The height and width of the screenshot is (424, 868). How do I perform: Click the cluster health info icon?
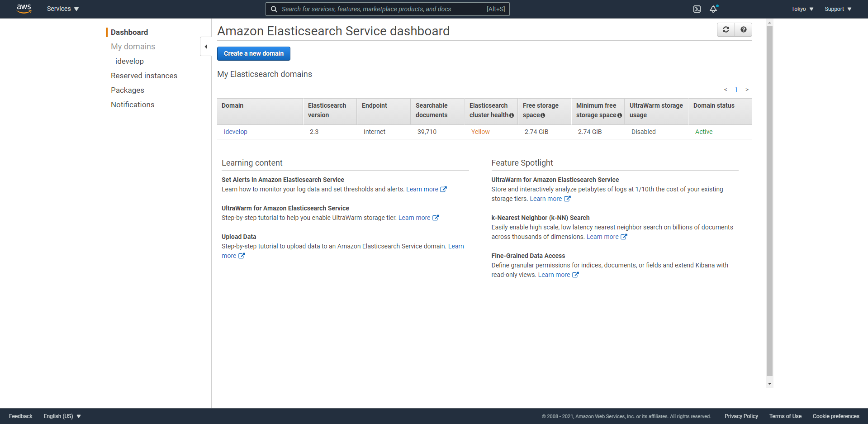coord(512,115)
